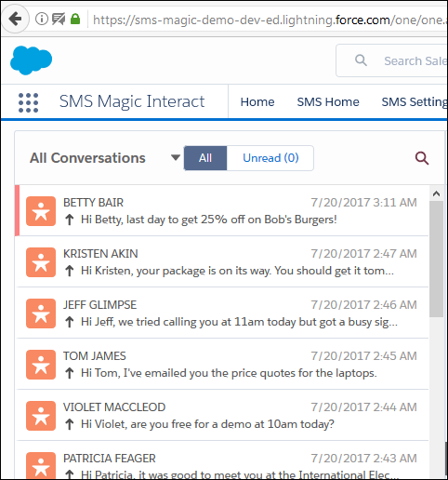This screenshot has width=448, height=480.
Task: Select the All filter toggle
Action: (205, 158)
